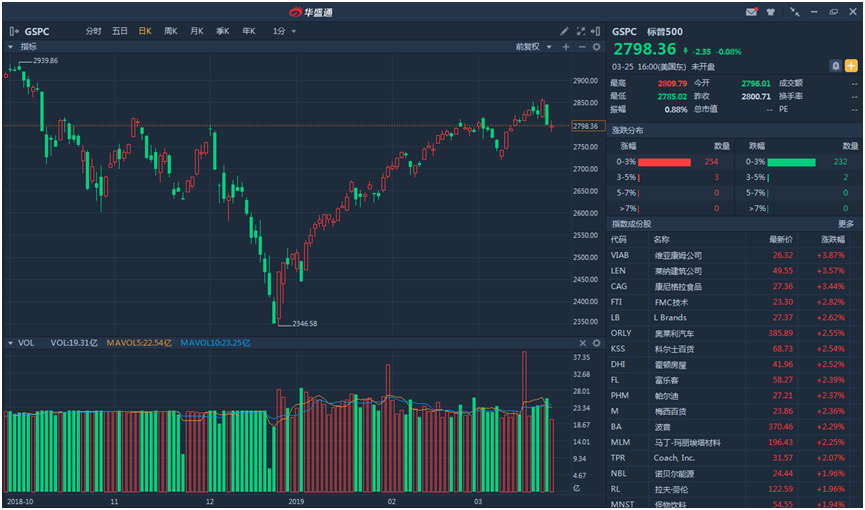Set a price alert bell
This screenshot has height=510, width=865.
click(836, 66)
